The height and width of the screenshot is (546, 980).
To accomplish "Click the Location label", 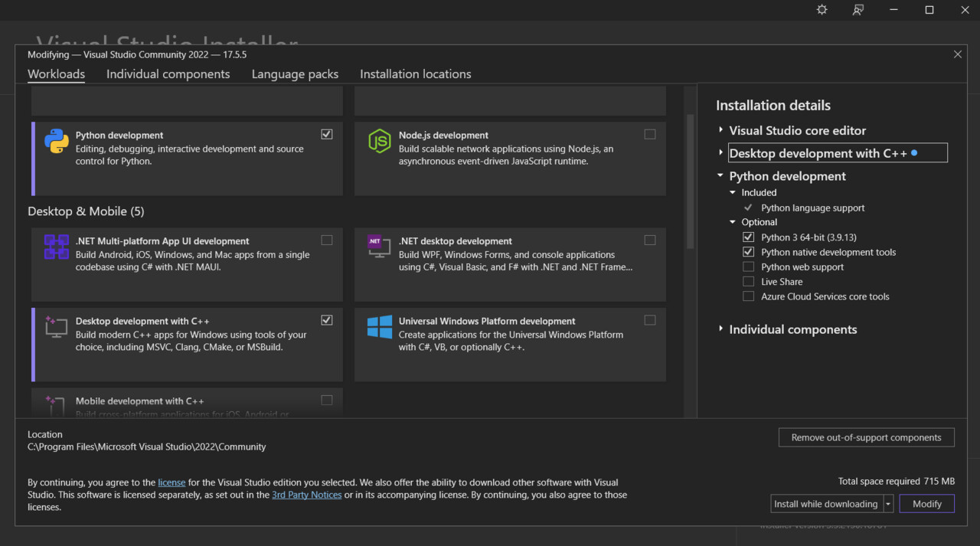I will (x=45, y=434).
